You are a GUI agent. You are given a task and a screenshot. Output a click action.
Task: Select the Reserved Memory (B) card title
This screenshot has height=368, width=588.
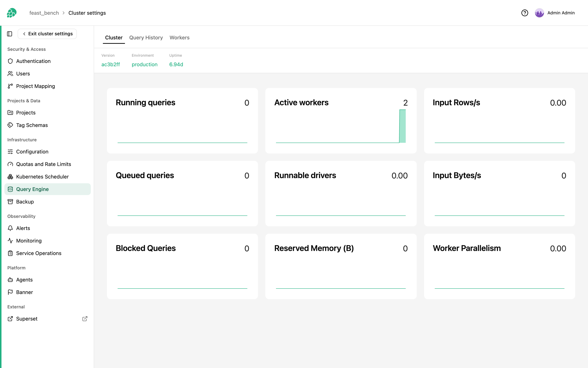tap(314, 248)
